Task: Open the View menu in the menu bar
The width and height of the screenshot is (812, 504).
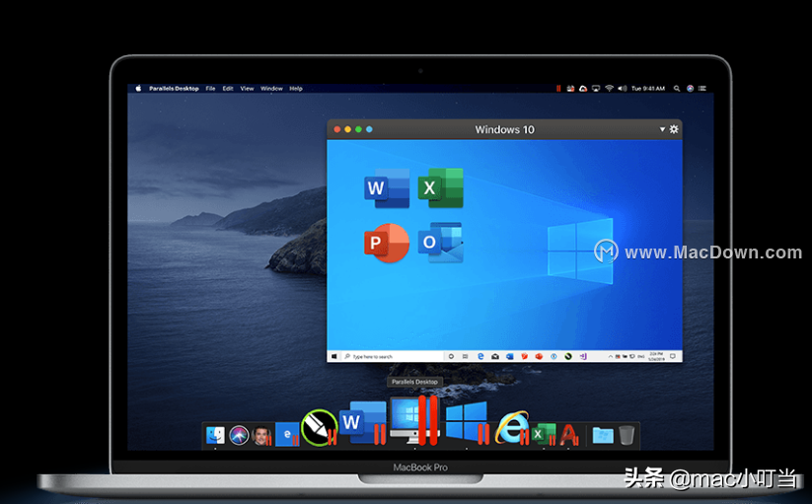Action: coord(247,89)
